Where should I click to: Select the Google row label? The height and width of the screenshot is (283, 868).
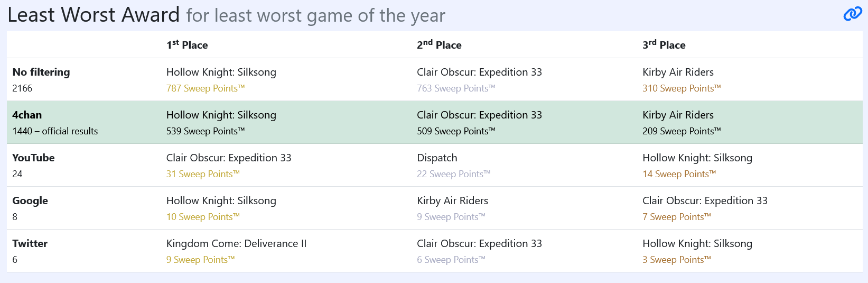coord(30,200)
